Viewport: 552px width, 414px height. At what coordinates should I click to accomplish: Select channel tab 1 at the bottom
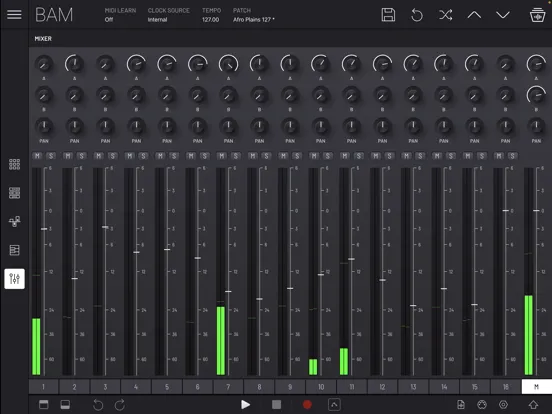43,387
